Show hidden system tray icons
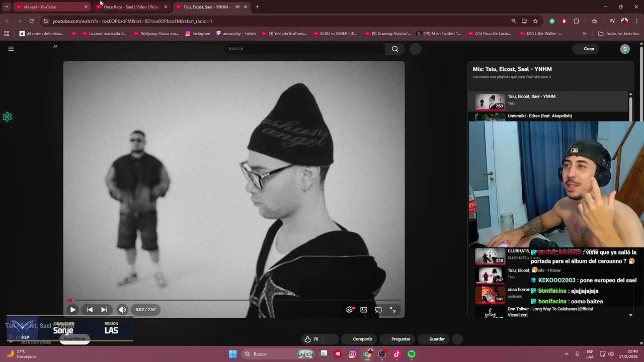The width and height of the screenshot is (644, 362). (567, 354)
